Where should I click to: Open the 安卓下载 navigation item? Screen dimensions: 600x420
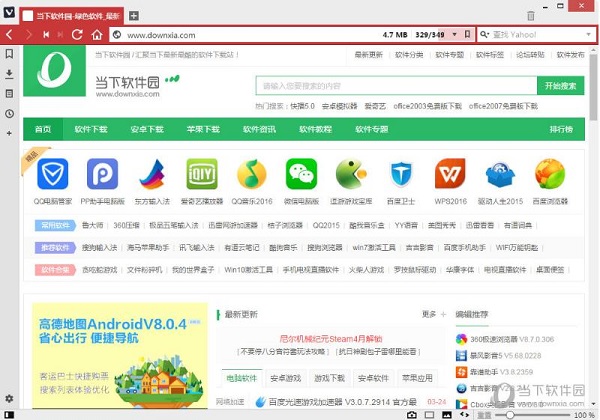coord(147,129)
